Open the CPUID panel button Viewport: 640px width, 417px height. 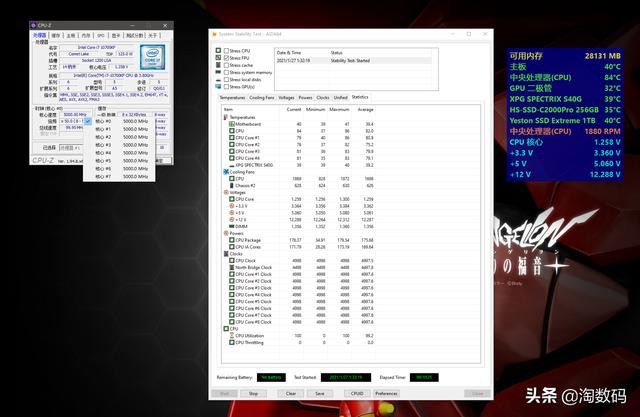(x=357, y=393)
